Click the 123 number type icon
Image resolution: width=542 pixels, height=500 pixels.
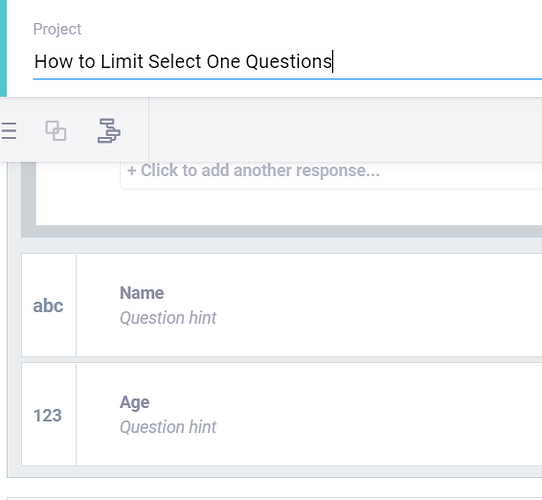pos(48,415)
